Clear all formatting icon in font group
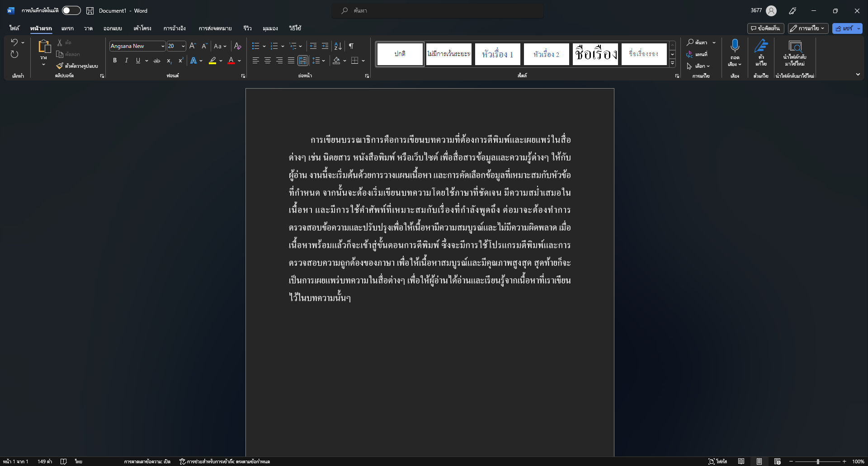The image size is (868, 466). [x=237, y=46]
